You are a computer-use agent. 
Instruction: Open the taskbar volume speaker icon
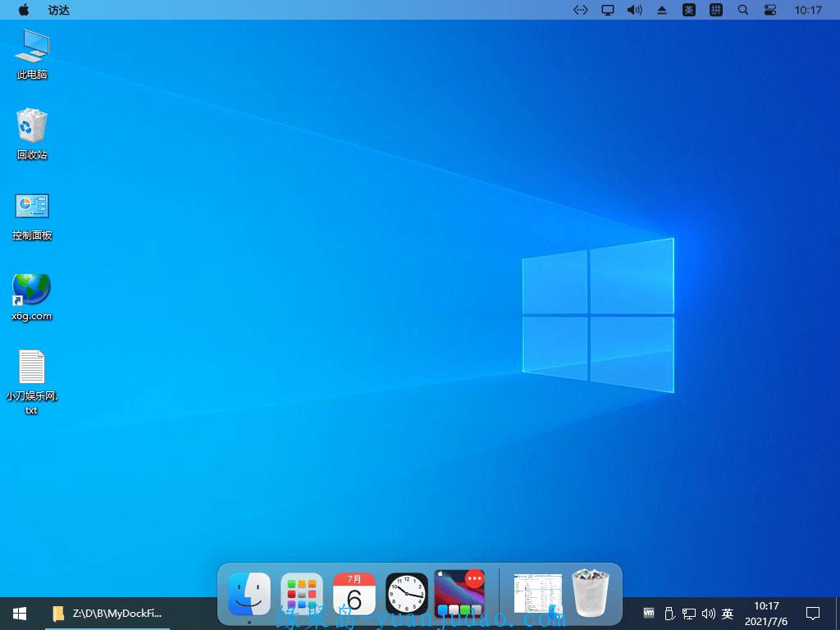pyautogui.click(x=708, y=614)
